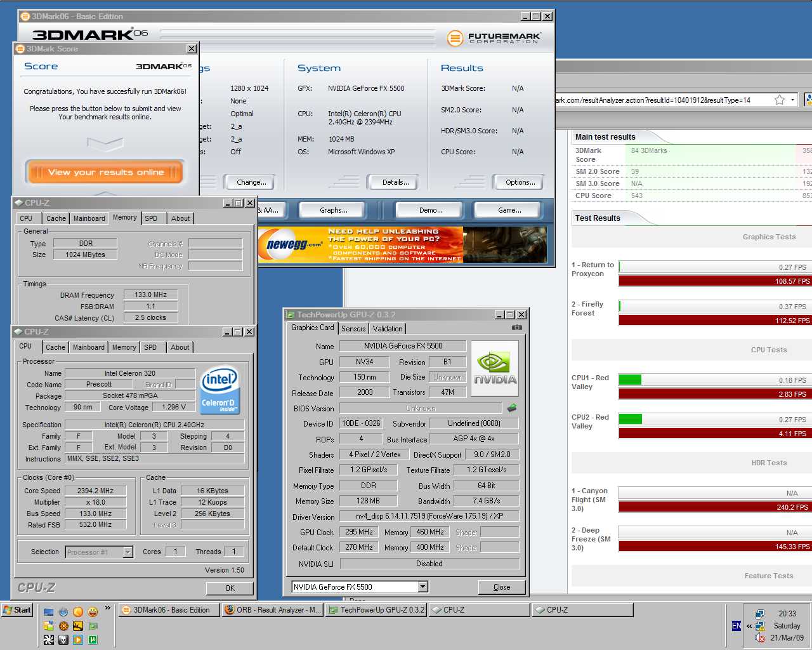Click the Change... button in 3DMark06
The image size is (812, 650).
(x=250, y=182)
